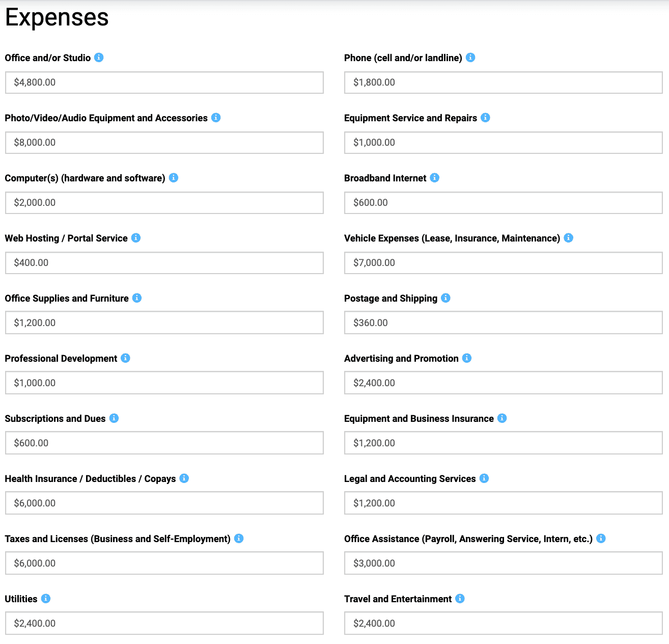Click info icon beside Professional Development
669x644 pixels.
pos(126,358)
